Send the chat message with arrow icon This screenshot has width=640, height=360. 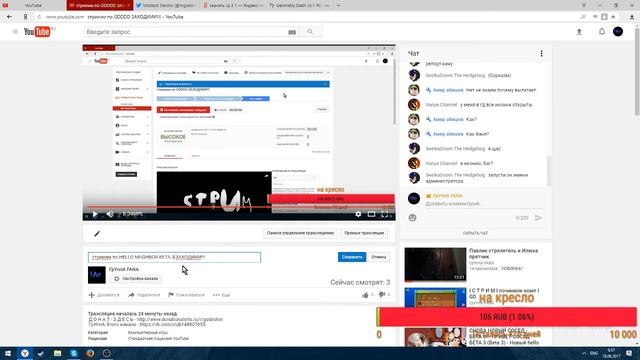pyautogui.click(x=538, y=218)
